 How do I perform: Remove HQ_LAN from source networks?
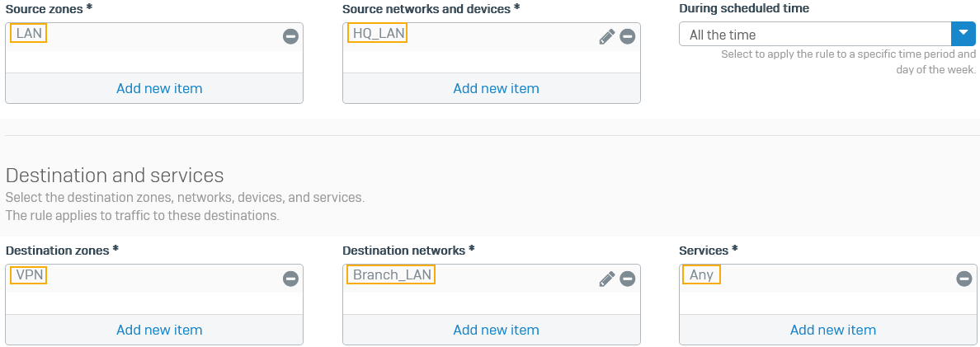pyautogui.click(x=628, y=36)
